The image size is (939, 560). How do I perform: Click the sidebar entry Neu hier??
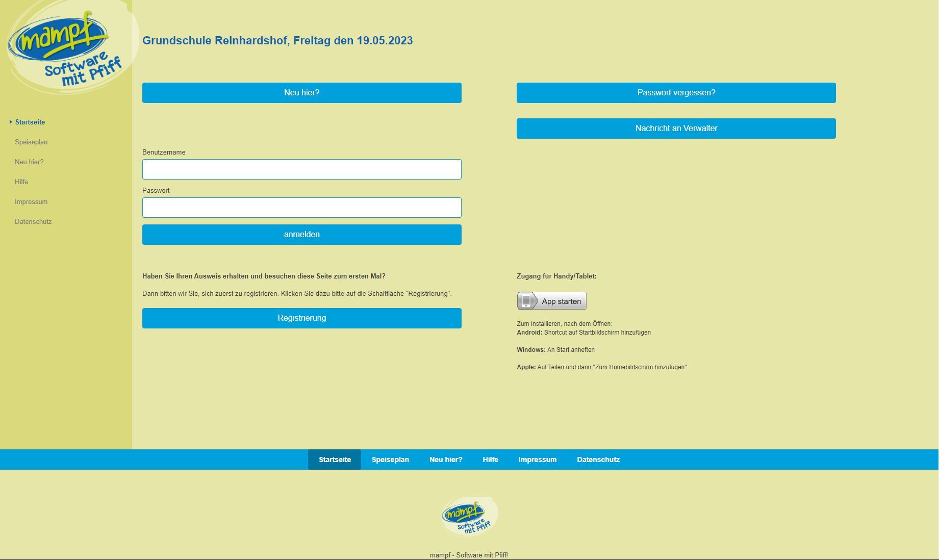point(29,162)
